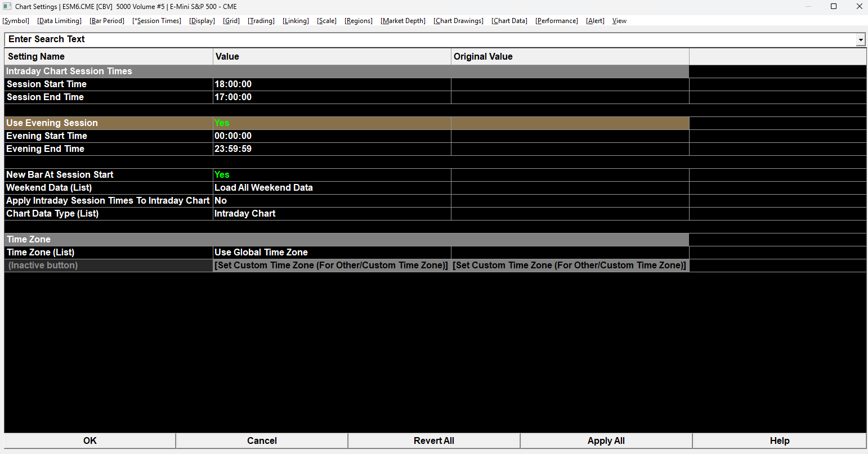Select the Session End Time label
The height and width of the screenshot is (454, 868).
click(45, 97)
